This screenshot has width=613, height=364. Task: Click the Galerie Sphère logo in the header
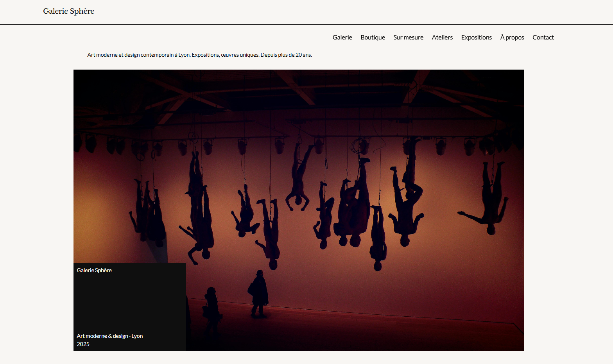pos(68,11)
